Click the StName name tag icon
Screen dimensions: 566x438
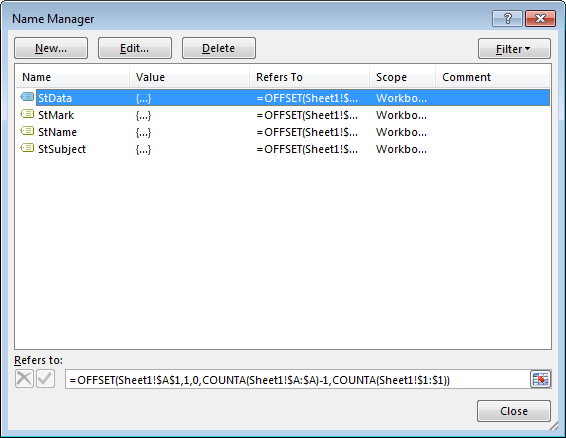click(27, 131)
